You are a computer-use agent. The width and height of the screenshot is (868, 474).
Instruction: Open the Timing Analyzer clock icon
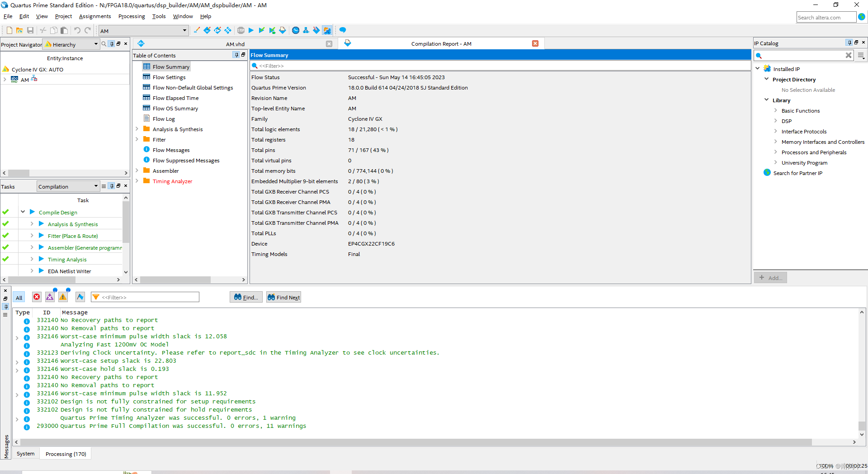tap(296, 30)
